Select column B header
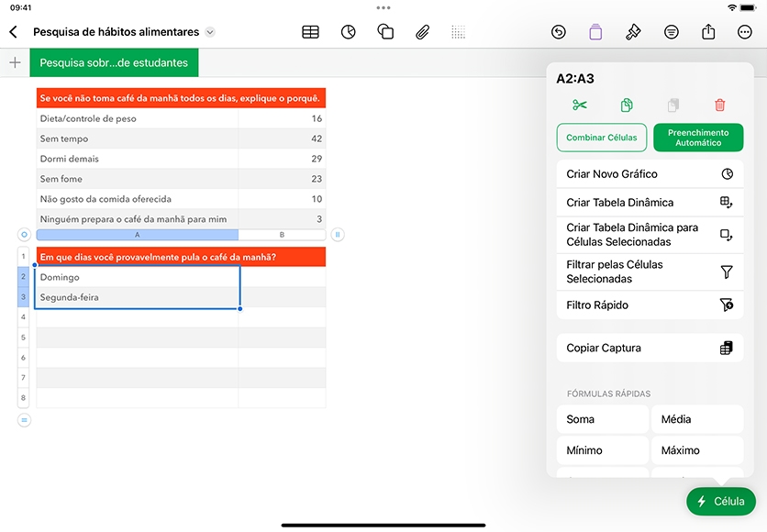 (x=282, y=235)
